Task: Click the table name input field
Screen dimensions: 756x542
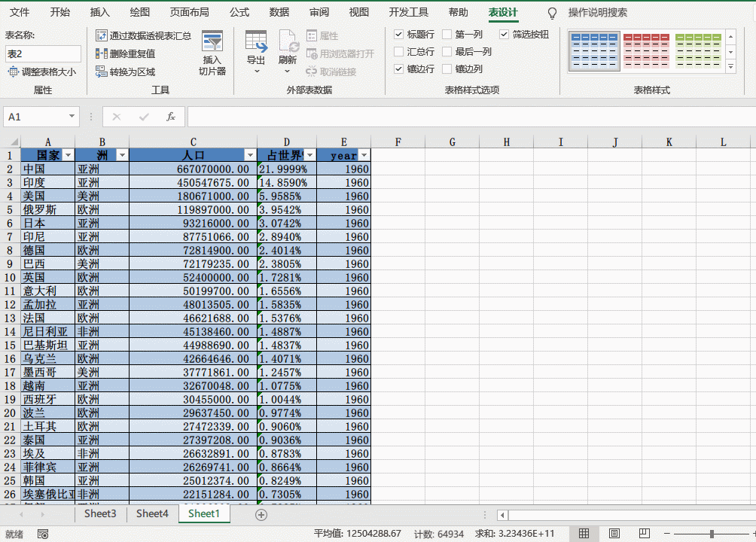Action: 43,54
